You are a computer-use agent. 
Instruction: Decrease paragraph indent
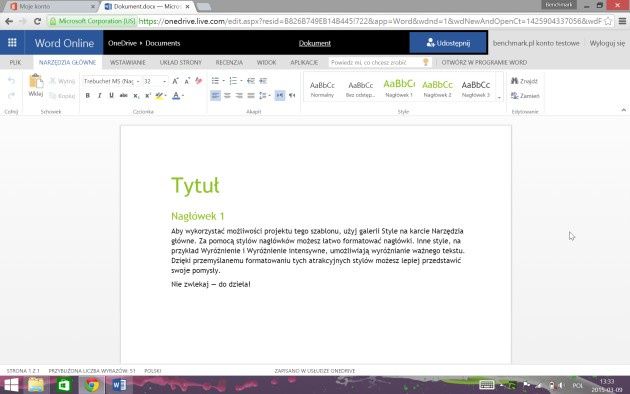[x=251, y=81]
